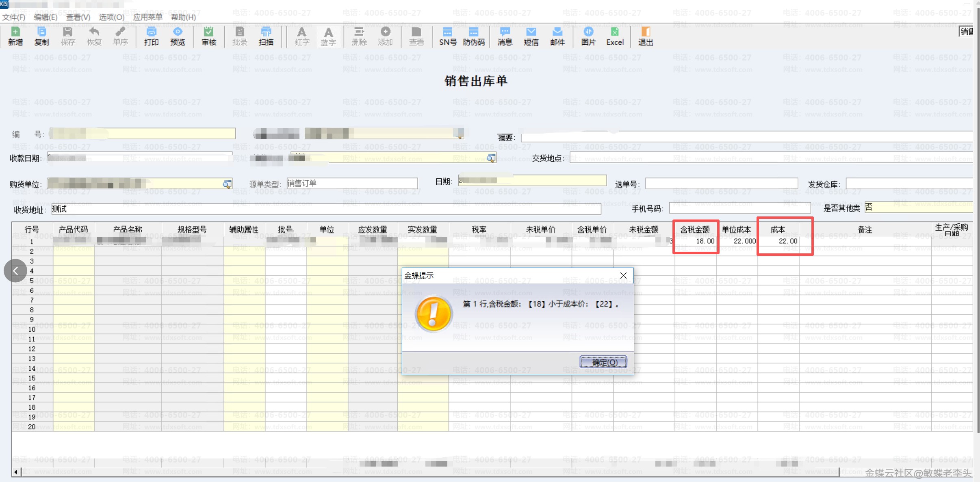The height and width of the screenshot is (482, 980).
Task: Click the 选单号 input field
Action: (x=722, y=184)
